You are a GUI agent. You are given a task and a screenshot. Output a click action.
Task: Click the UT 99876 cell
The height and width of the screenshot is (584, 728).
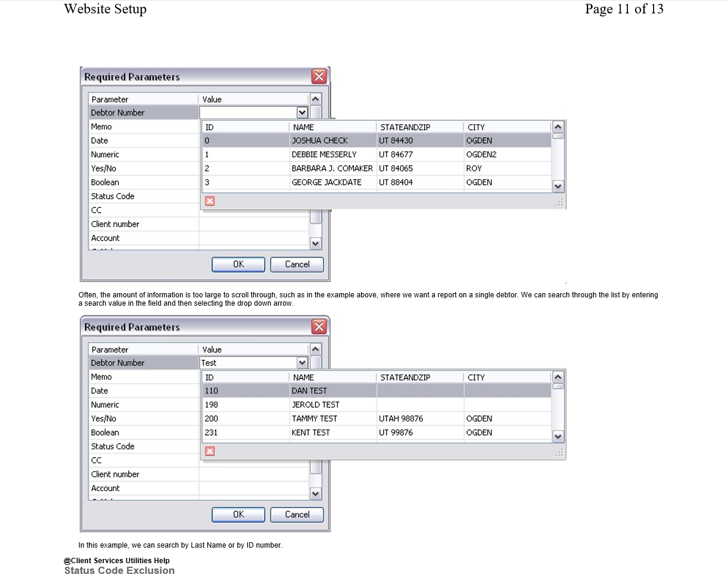pos(420,433)
